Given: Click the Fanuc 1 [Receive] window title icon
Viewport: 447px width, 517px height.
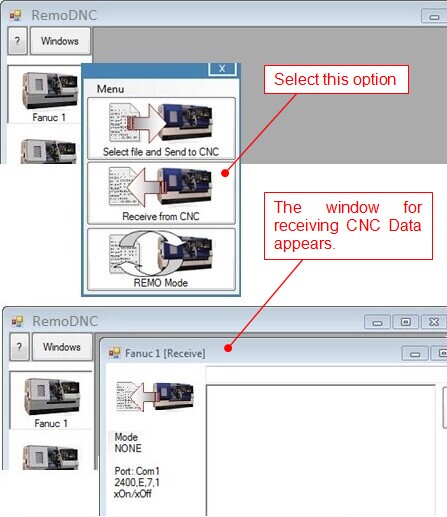Looking at the screenshot, I should [114, 353].
